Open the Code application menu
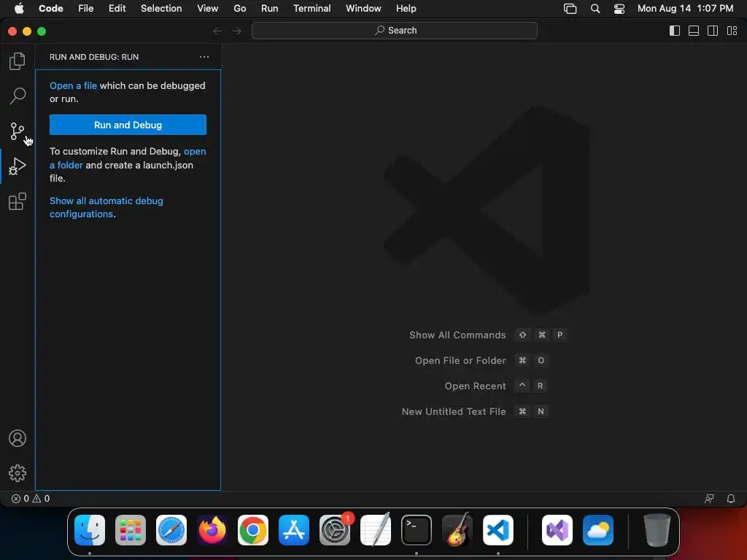747x560 pixels. pyautogui.click(x=51, y=9)
